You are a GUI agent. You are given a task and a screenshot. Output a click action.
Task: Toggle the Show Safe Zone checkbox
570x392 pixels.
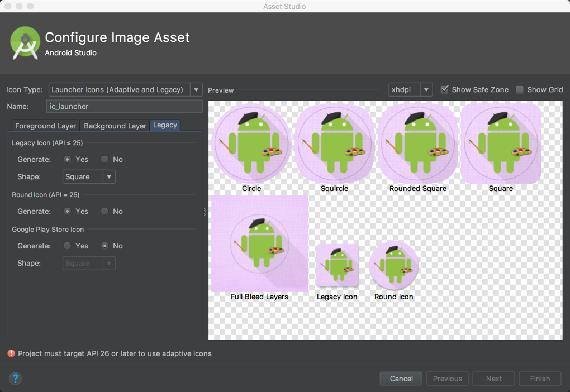444,89
